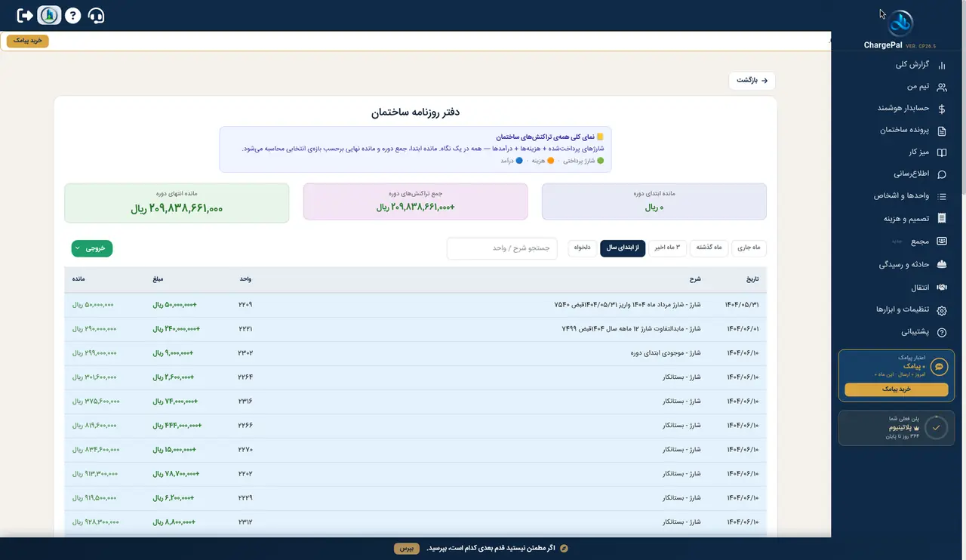Image resolution: width=966 pixels, height=560 pixels.
Task: Click خرید پیامک button in top banner
Action: click(28, 41)
